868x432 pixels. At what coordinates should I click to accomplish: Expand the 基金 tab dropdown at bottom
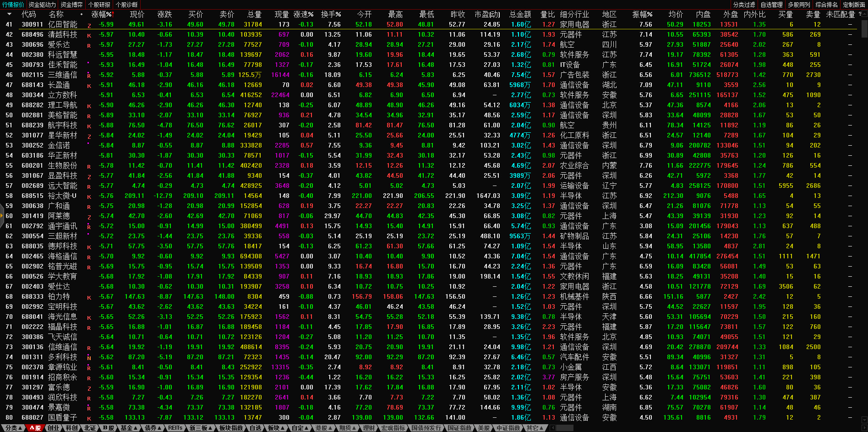[129, 428]
